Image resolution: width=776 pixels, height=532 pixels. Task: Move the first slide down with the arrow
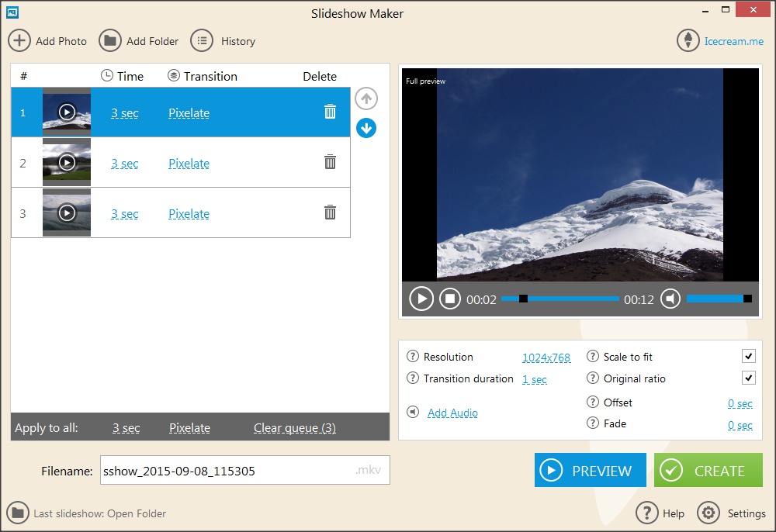[x=365, y=128]
